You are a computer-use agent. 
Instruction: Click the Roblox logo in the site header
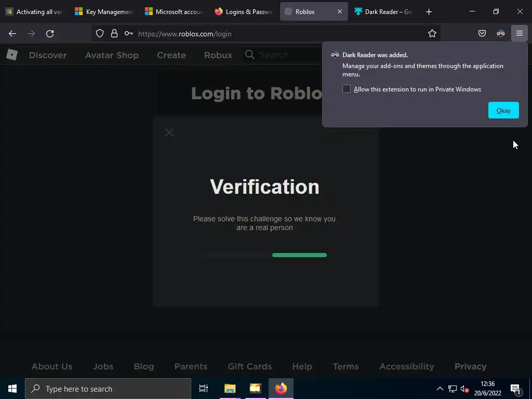coord(12,55)
